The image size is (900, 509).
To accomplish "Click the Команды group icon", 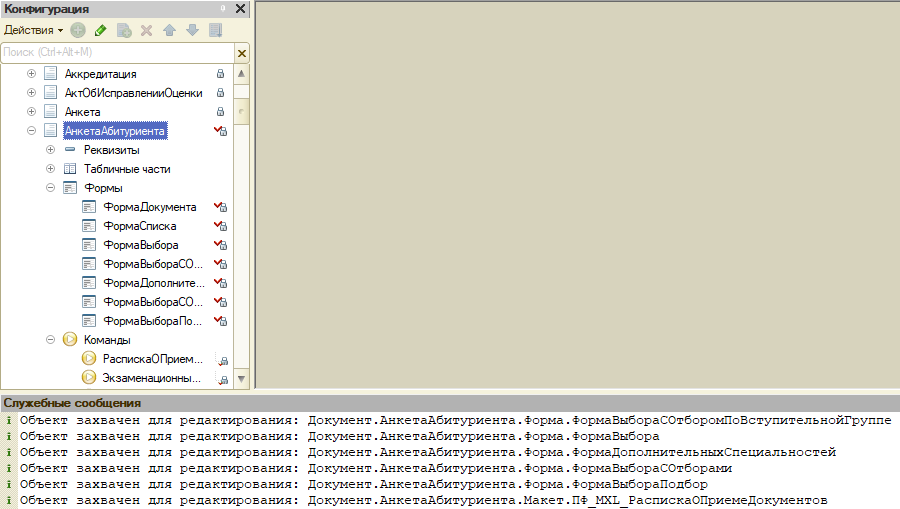I will 70,339.
